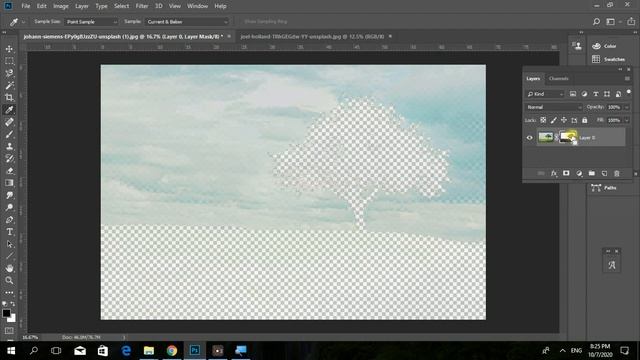
Task: Select the Clone Stamp tool
Action: [9, 146]
